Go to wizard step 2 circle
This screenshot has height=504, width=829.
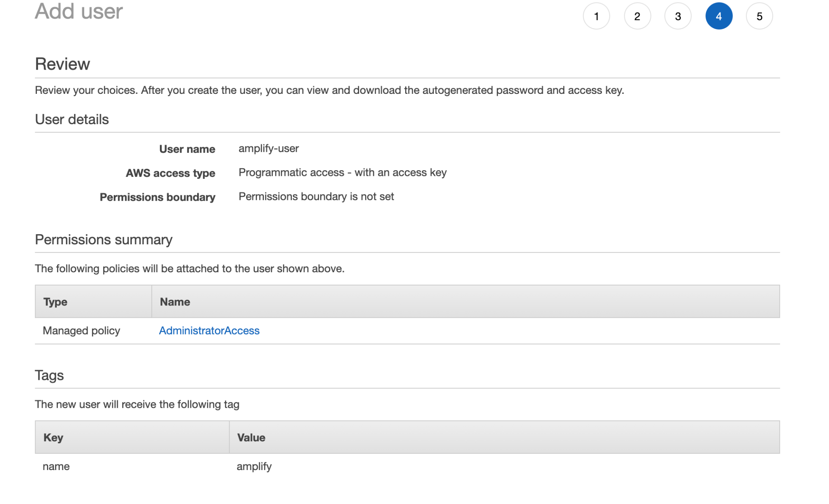pos(637,16)
